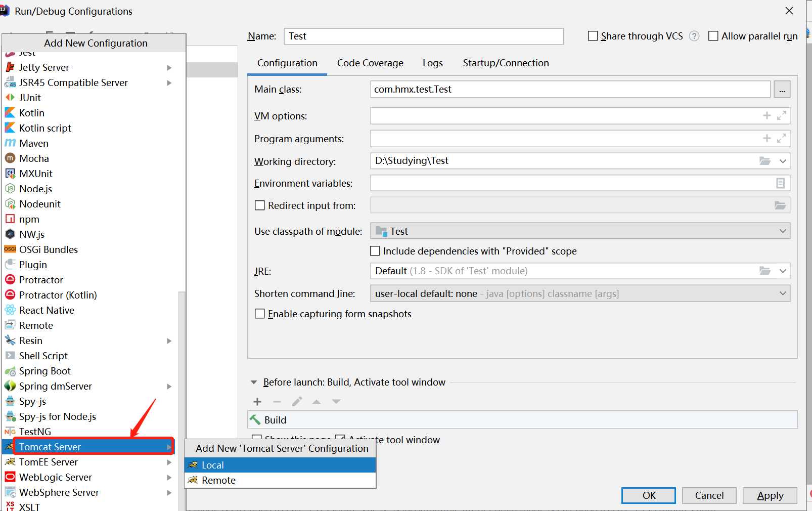Open the Logs tab
This screenshot has width=812, height=511.
click(x=433, y=63)
